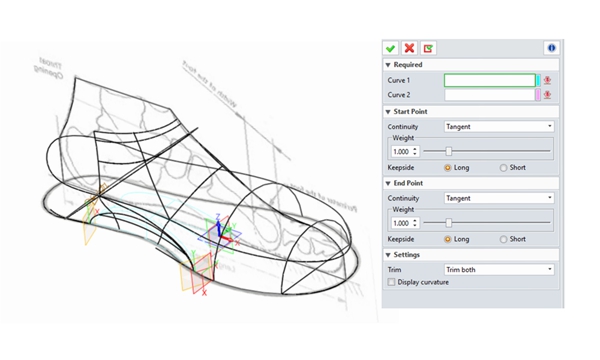600x360 pixels.
Task: Open the blue info help icon
Action: point(551,48)
